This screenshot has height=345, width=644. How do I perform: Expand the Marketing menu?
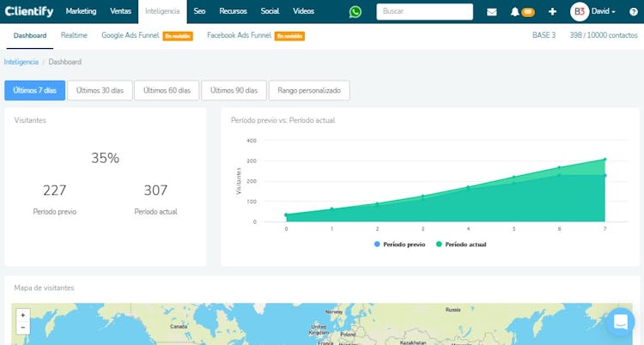pyautogui.click(x=81, y=11)
